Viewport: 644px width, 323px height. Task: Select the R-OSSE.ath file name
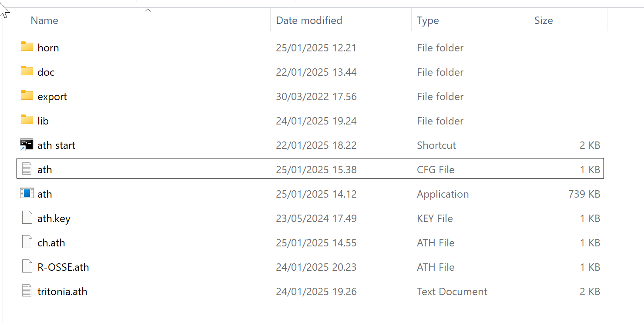63,267
